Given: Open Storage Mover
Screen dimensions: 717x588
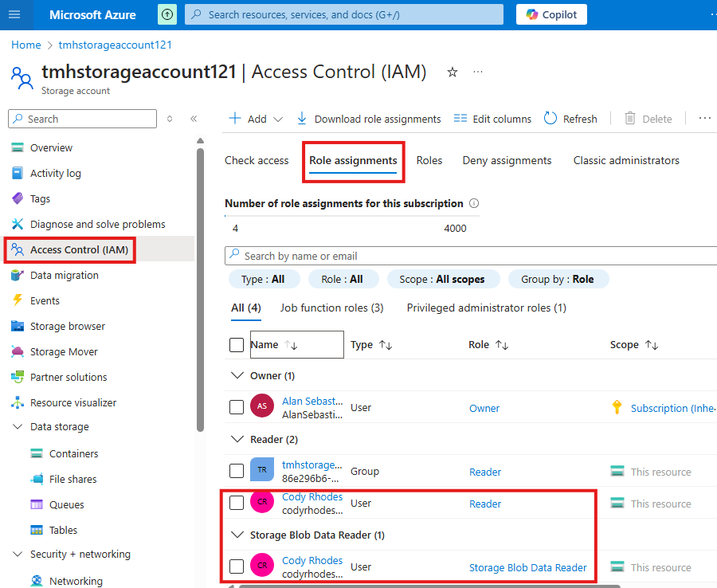Looking at the screenshot, I should tap(64, 351).
